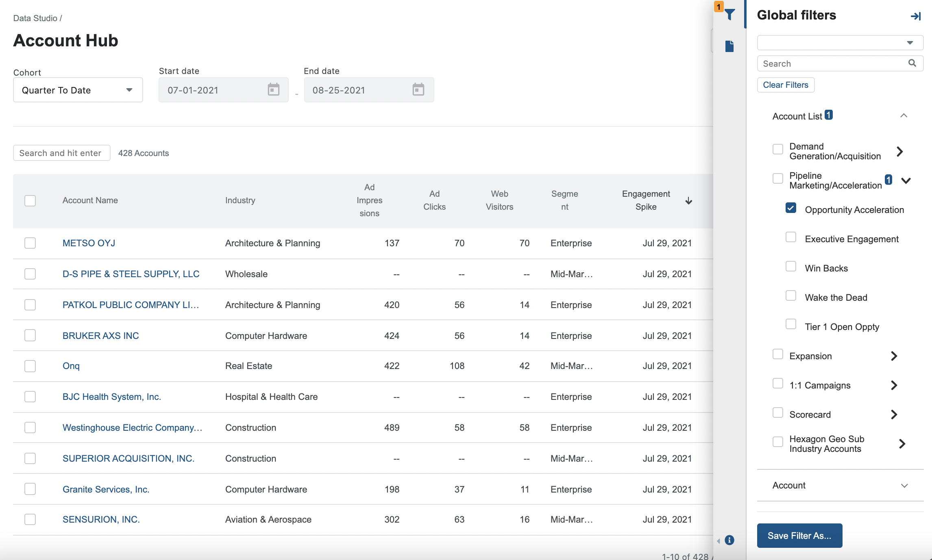This screenshot has width=932, height=560.
Task: Check the BRUKER AXS INC row checkbox
Action: click(30, 335)
